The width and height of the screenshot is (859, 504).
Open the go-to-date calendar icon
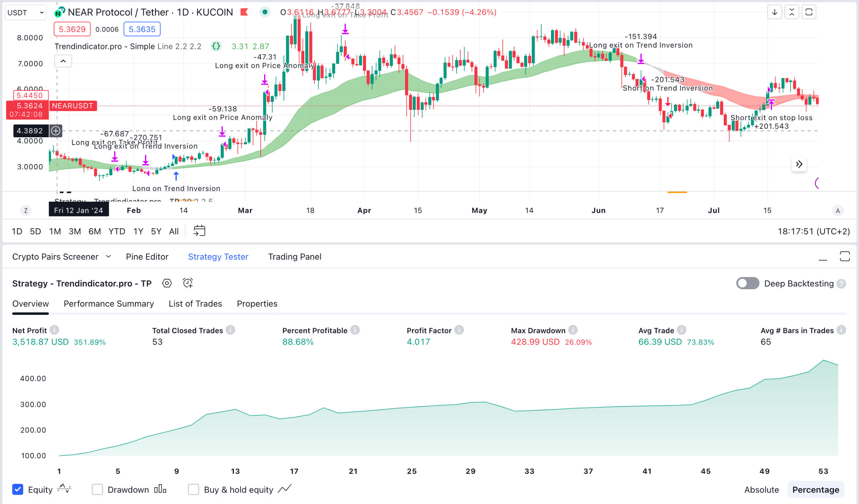[199, 231]
